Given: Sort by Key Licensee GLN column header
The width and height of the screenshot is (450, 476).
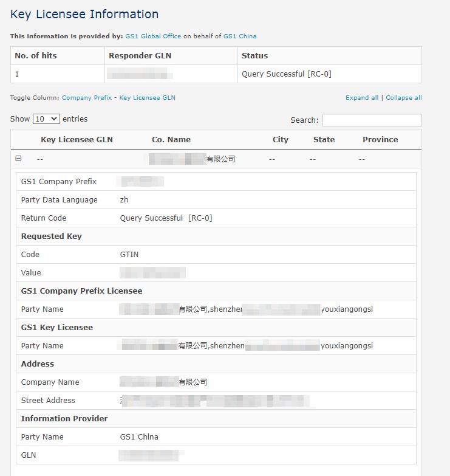Looking at the screenshot, I should (x=77, y=140).
